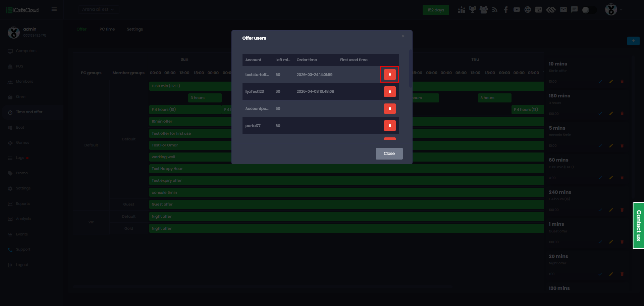Click the RSS feed icon
The image size is (644, 306).
pos(494,10)
